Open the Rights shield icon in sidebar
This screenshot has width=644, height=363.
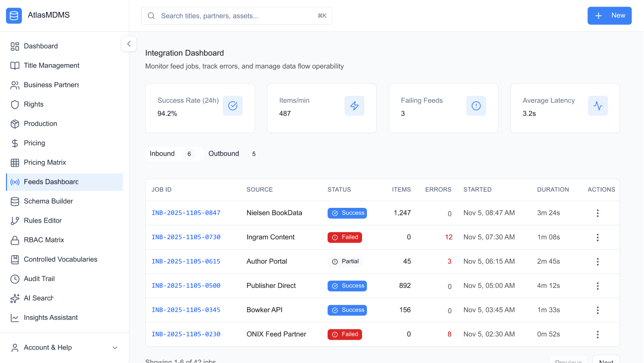coord(15,104)
